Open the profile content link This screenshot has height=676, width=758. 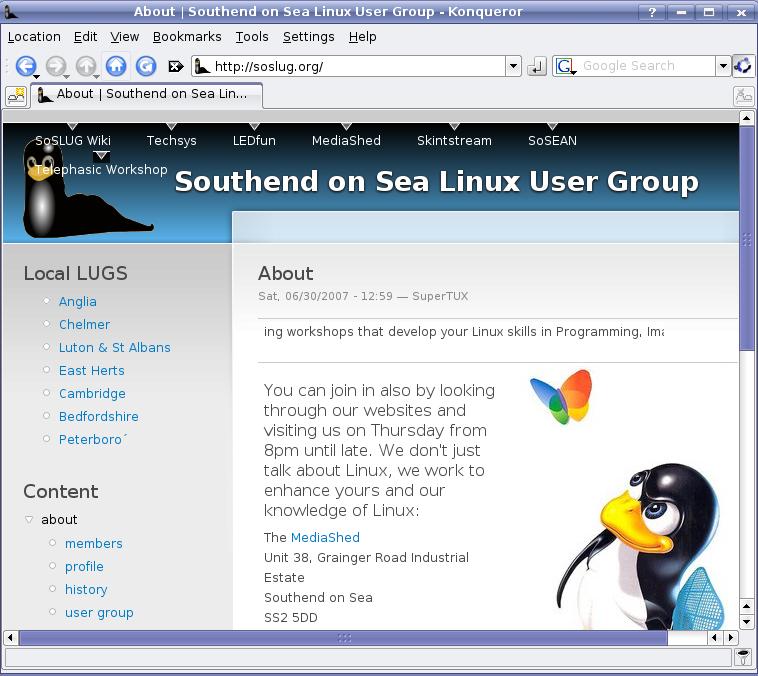pos(84,567)
